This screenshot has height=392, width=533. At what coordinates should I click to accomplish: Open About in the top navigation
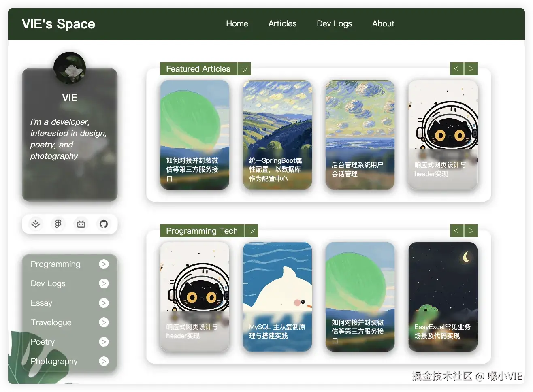[383, 23]
